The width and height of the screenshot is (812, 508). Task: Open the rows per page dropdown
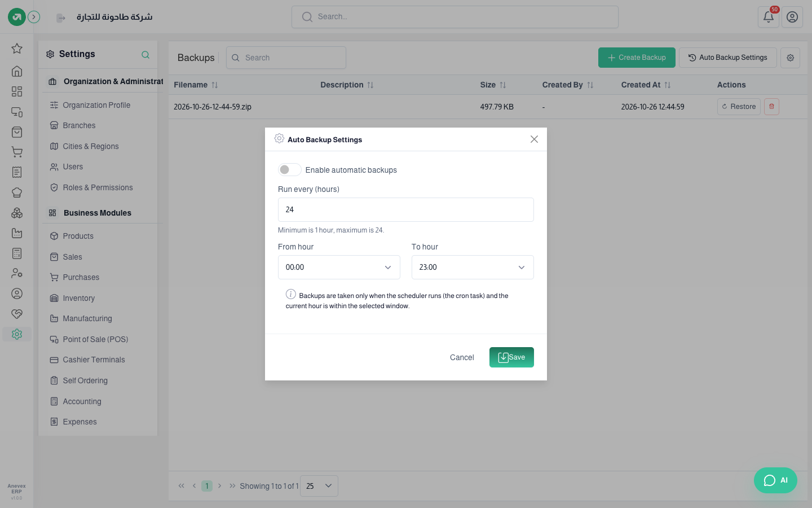(x=319, y=486)
